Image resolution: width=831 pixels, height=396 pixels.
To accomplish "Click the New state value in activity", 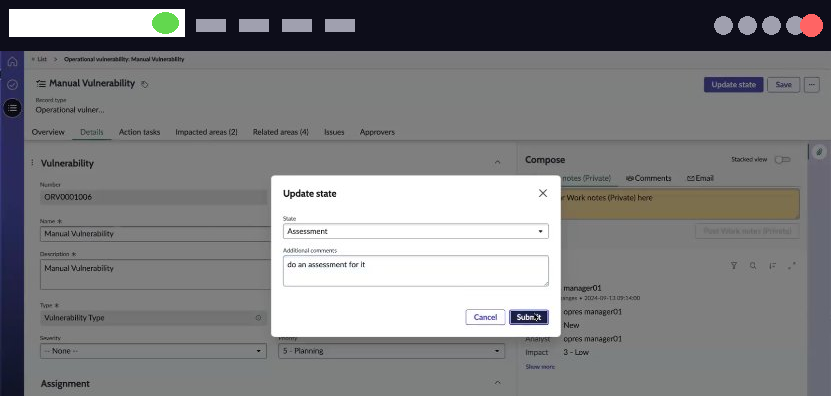I will click(x=571, y=325).
